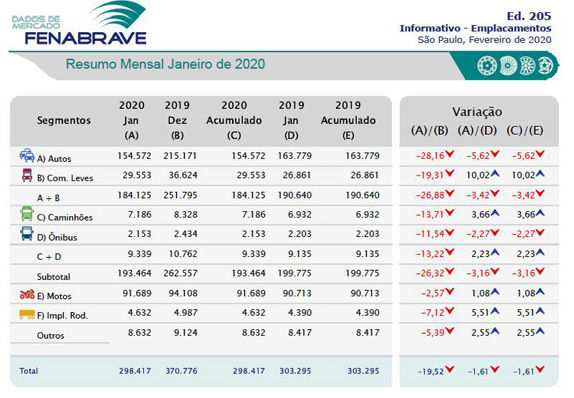
Task: Click the Informativo - Emplacamentos heading
Action: pyautogui.click(x=475, y=28)
